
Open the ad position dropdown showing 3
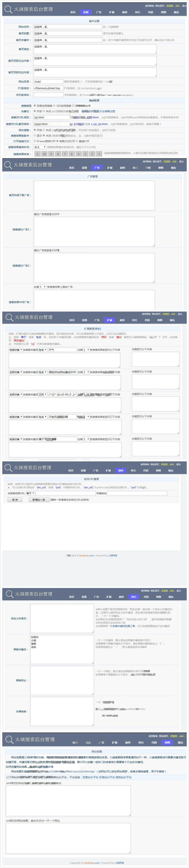[42, 287]
